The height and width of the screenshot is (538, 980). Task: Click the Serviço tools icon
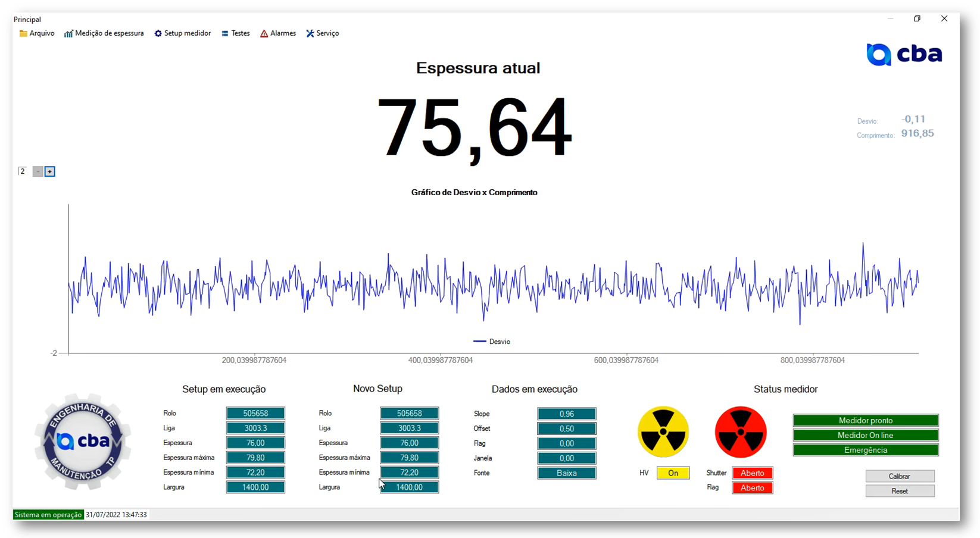pyautogui.click(x=310, y=34)
